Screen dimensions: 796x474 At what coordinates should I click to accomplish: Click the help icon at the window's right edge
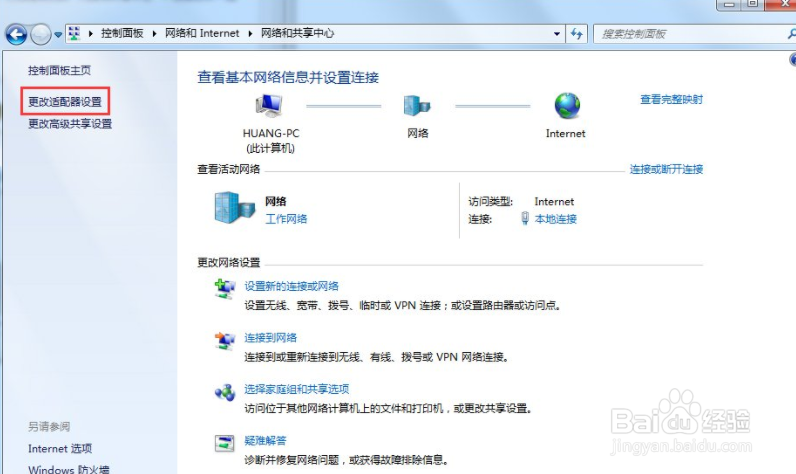(793, 59)
